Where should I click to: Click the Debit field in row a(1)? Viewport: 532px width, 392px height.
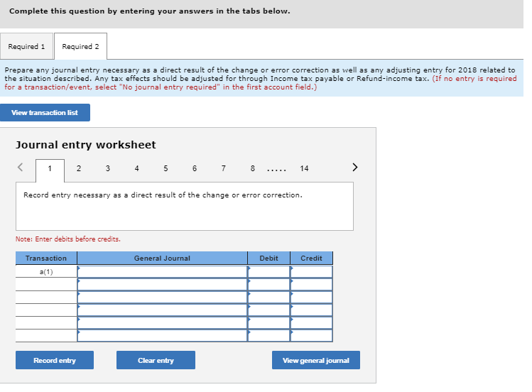(x=268, y=271)
